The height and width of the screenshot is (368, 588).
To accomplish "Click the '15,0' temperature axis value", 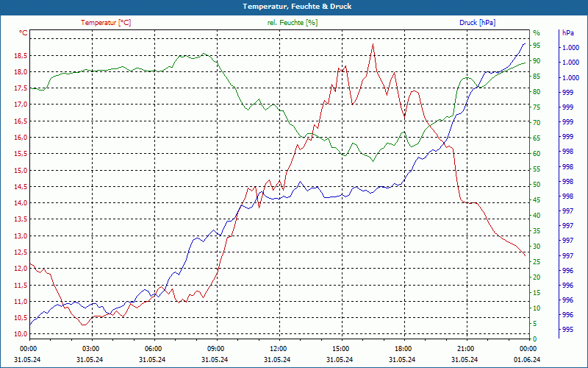I will (x=21, y=171).
